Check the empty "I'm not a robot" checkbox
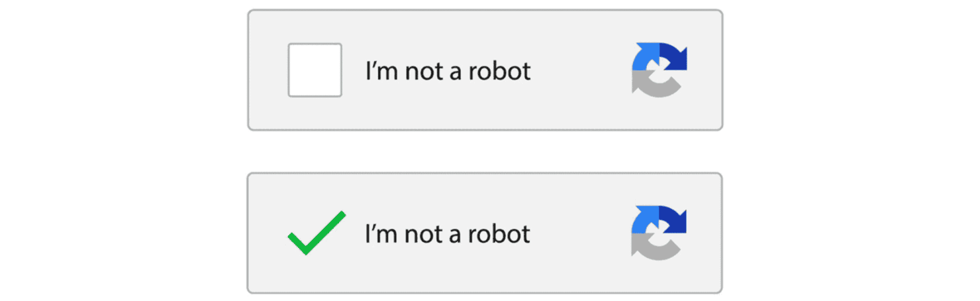 (x=315, y=70)
